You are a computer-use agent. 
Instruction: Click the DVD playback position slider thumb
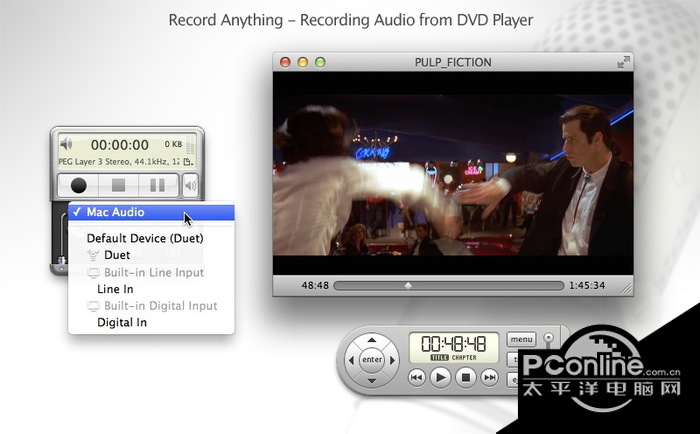pos(408,285)
